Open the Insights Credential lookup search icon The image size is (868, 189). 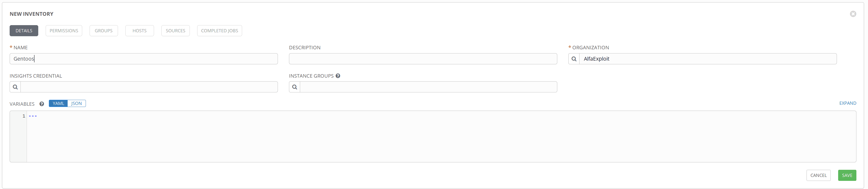point(15,87)
